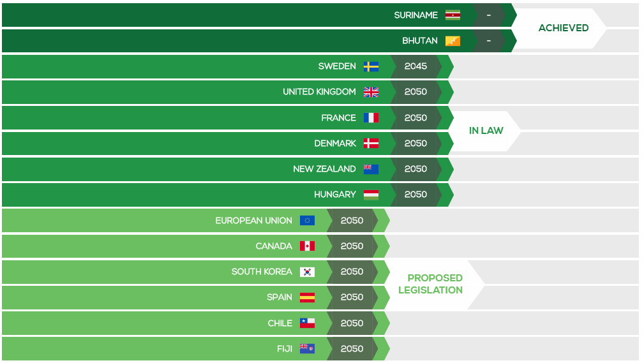
Task: Click the United Kingdom flag icon
Action: coord(371,92)
